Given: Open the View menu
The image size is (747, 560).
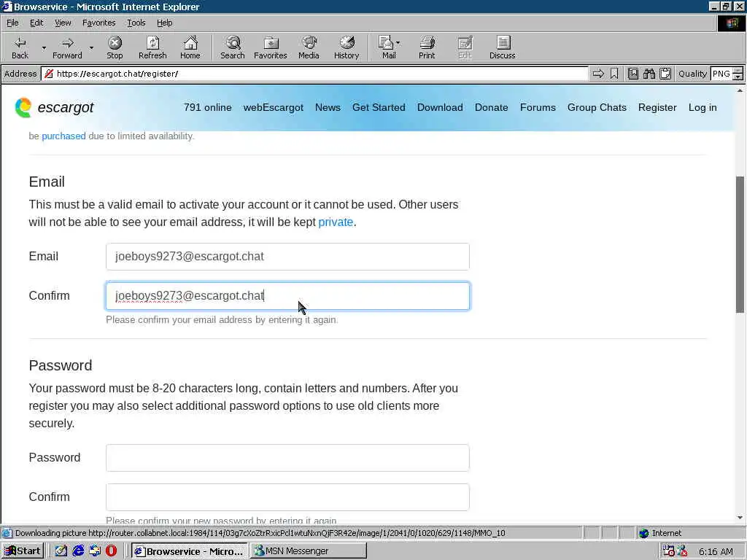Looking at the screenshot, I should point(63,23).
